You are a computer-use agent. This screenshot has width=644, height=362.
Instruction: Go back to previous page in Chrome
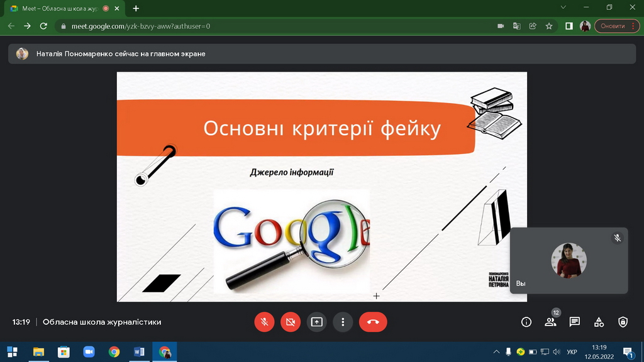[x=11, y=26]
